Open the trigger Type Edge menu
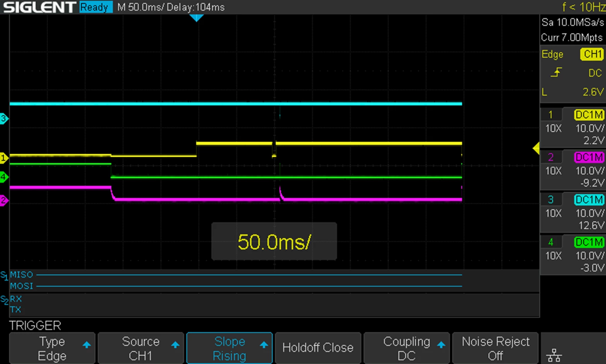606x364 pixels. coord(52,348)
